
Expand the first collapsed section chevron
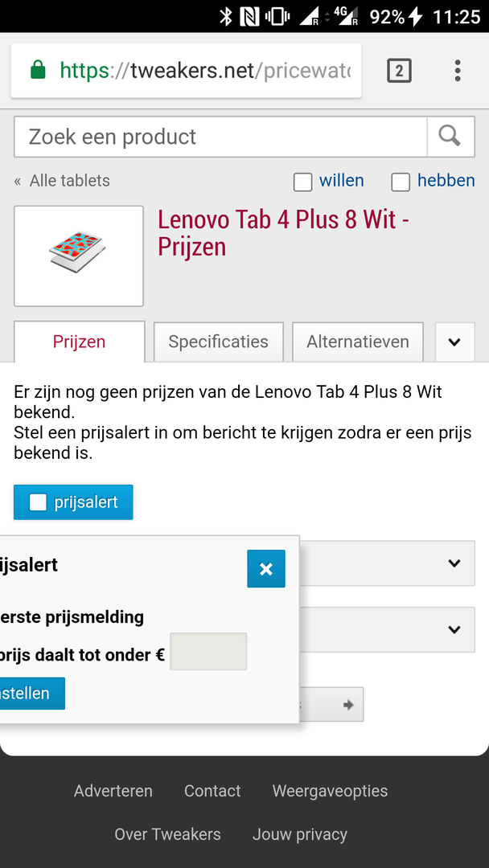pyautogui.click(x=454, y=563)
